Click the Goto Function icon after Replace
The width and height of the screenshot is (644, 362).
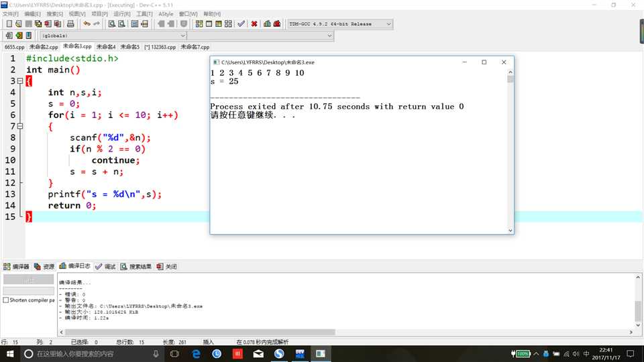(x=135, y=24)
